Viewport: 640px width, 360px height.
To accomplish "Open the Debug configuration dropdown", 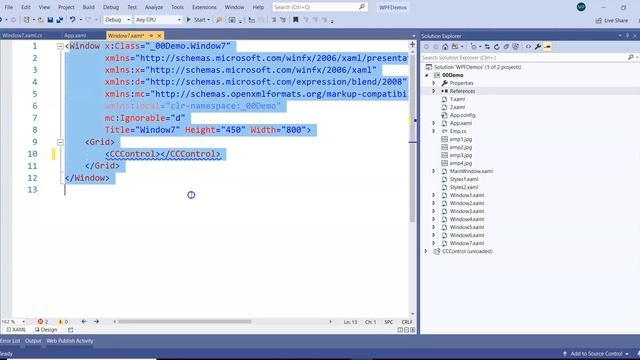I will [x=117, y=20].
